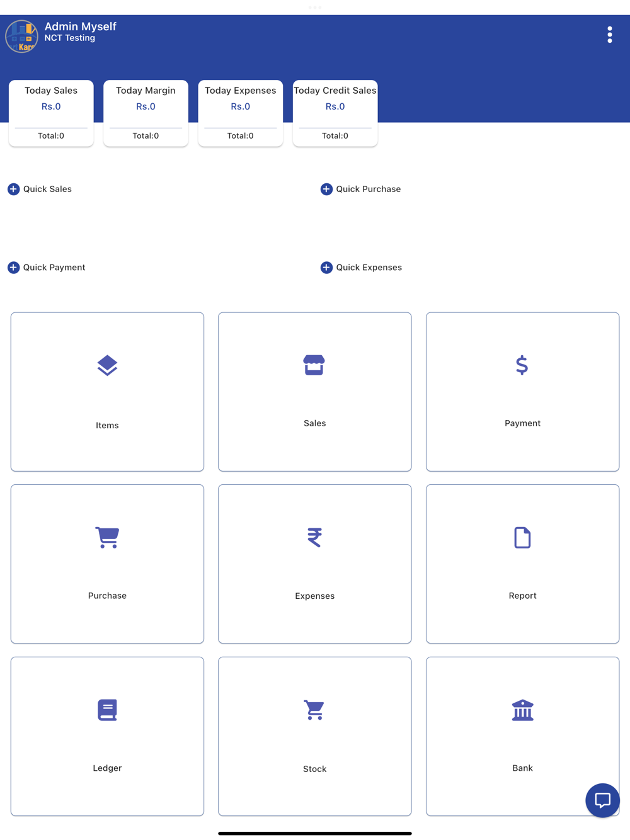The image size is (630, 840).
Task: Tap the Karr profile logo avatar
Action: click(21, 36)
